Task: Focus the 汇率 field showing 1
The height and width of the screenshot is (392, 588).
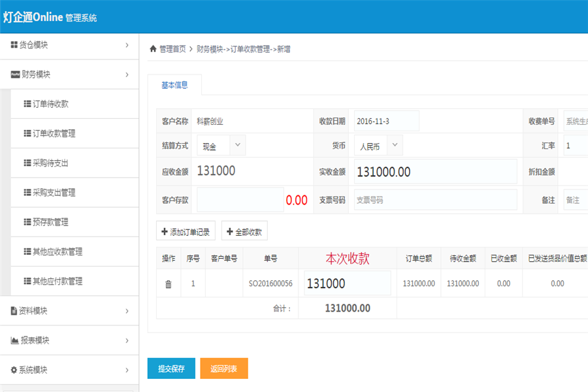Action: (576, 146)
